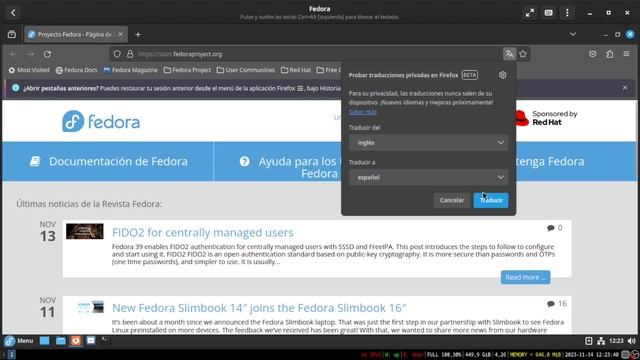The image size is (640, 360).
Task: Open Fedora Magazine bookmark
Action: [131, 70]
